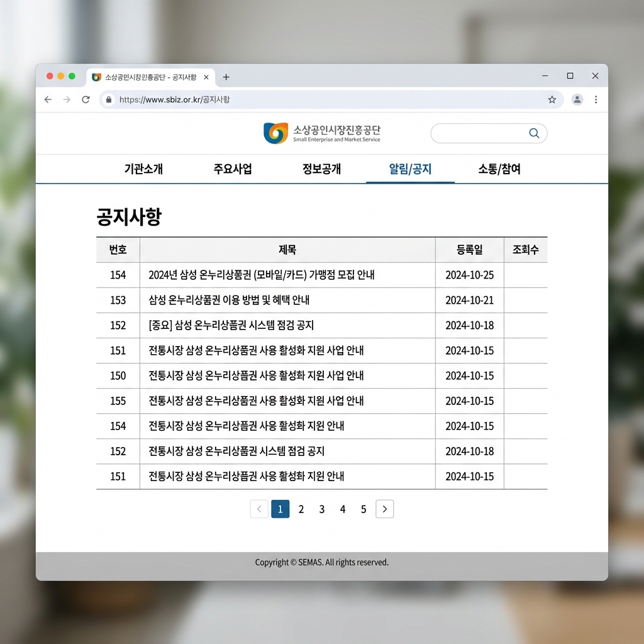This screenshot has width=644, height=644.
Task: Reload the page with refresh icon
Action: point(86,99)
